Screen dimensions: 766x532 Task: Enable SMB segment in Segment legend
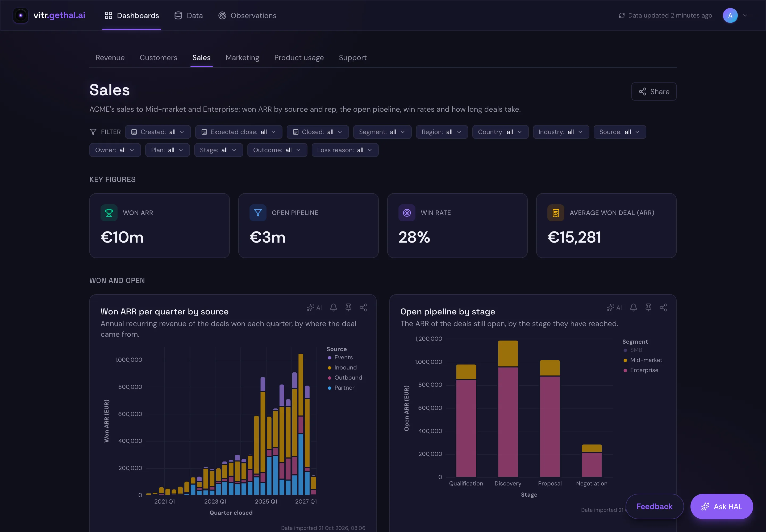(x=633, y=350)
